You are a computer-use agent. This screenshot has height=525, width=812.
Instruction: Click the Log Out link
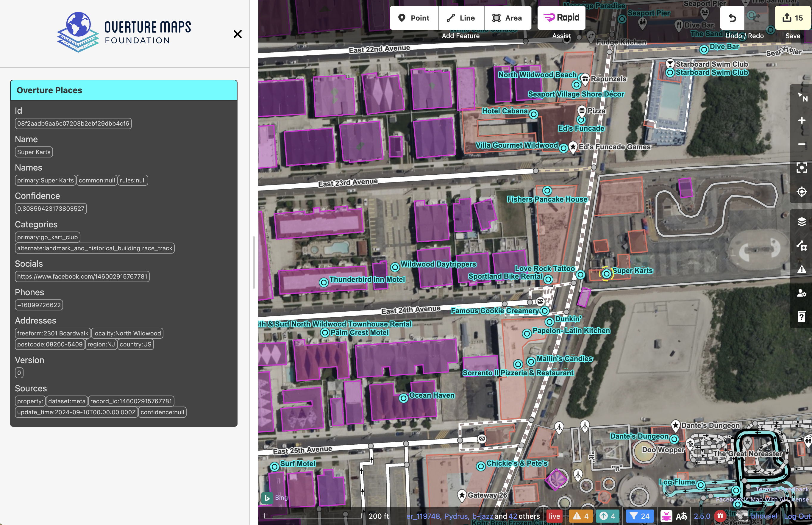(x=797, y=516)
